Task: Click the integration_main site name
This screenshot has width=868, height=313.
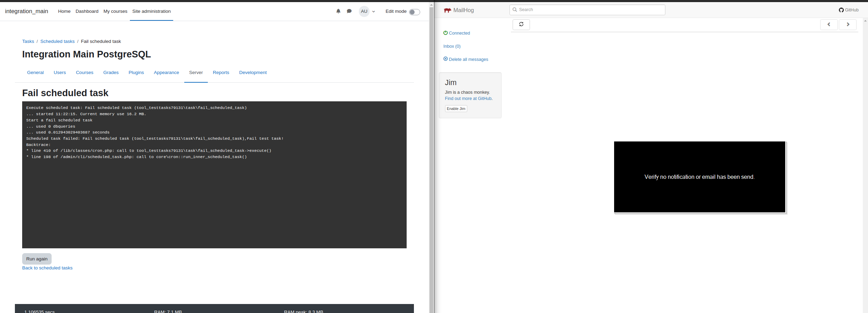Action: click(26, 11)
